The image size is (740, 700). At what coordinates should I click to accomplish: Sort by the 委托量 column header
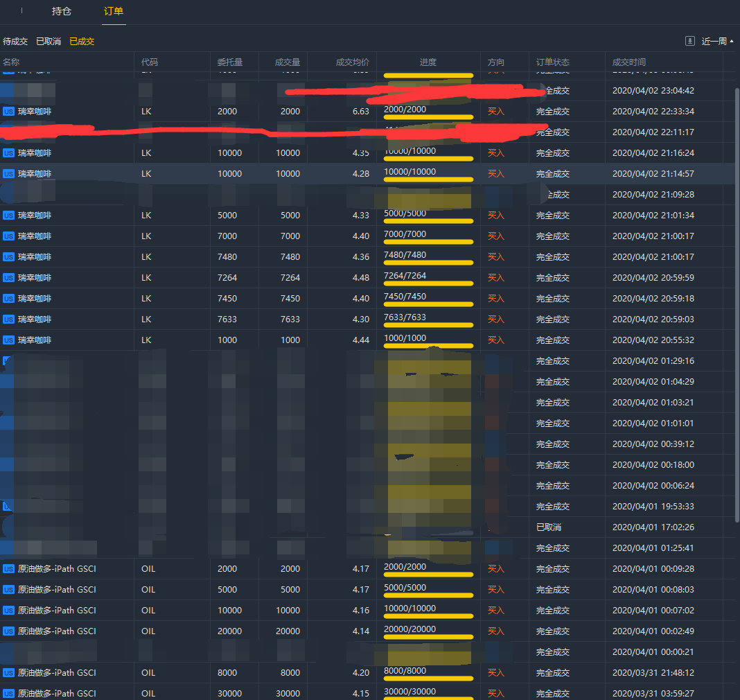click(x=230, y=62)
